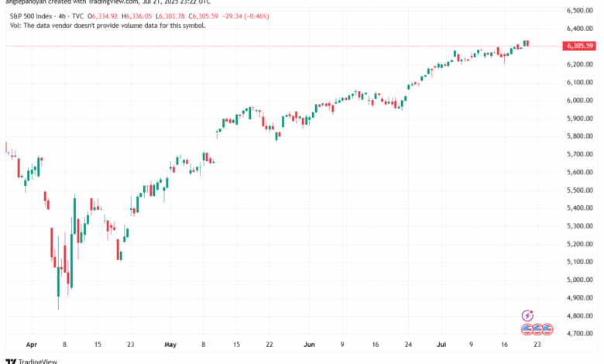Click the TradingView logo at the bottom
604x364 pixels.
click(x=31, y=362)
